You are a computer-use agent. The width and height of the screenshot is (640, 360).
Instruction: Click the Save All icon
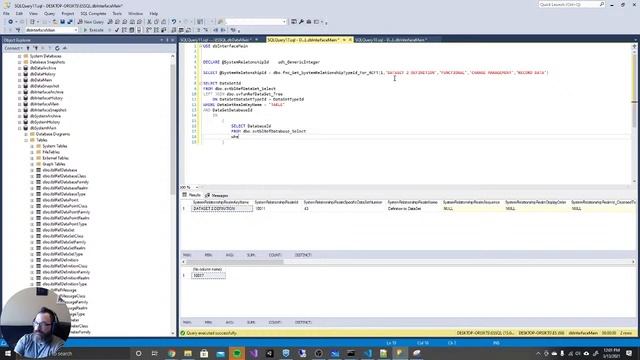tap(70, 22)
